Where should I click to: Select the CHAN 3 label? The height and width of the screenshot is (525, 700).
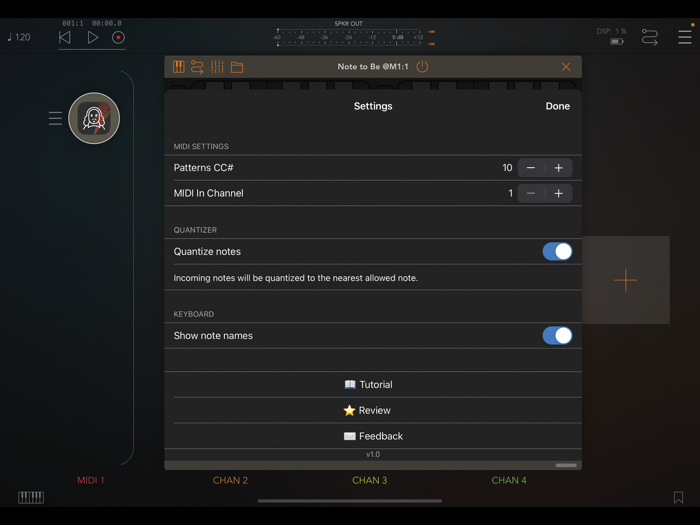(x=370, y=480)
